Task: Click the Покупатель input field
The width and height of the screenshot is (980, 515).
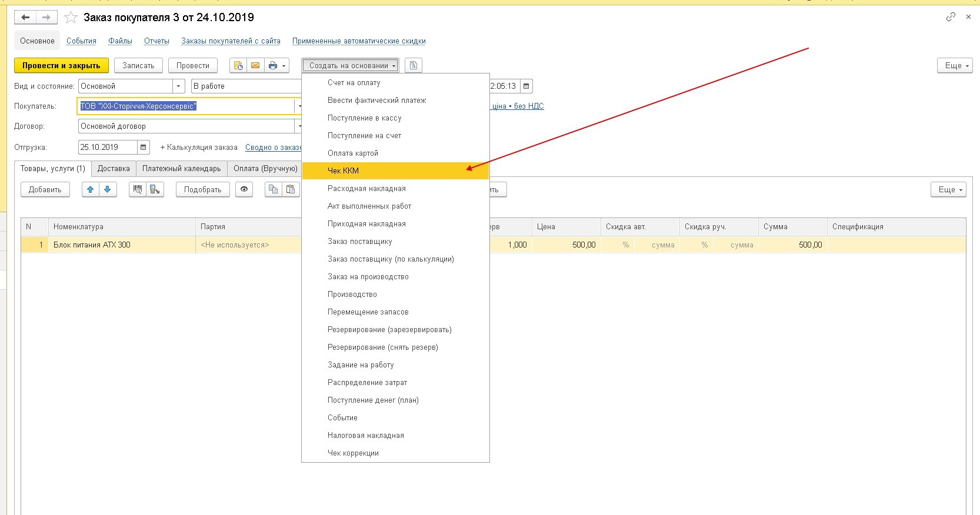Action: click(x=185, y=106)
